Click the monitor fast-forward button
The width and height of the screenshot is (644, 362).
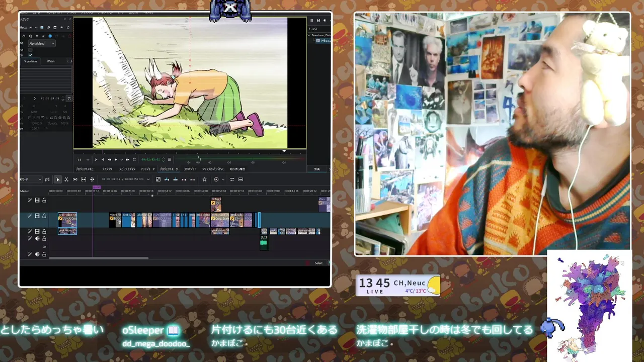coord(127,159)
